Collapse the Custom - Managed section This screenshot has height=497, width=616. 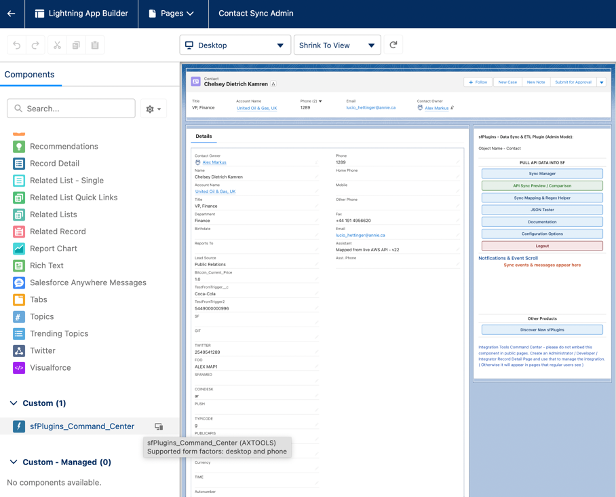click(13, 462)
